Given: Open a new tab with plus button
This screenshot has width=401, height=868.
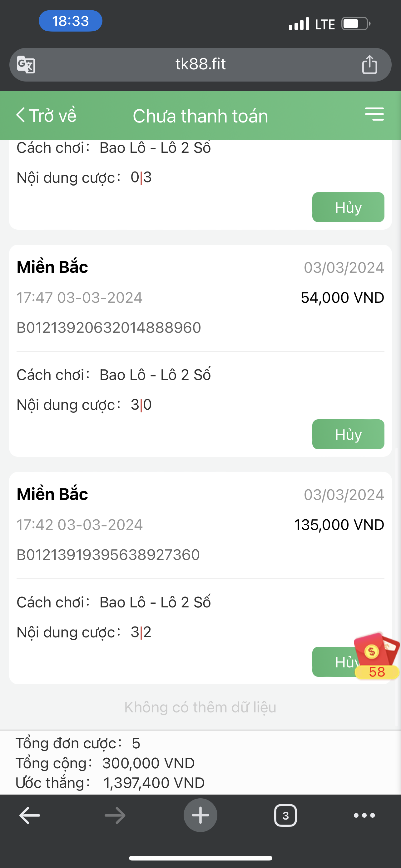Looking at the screenshot, I should pyautogui.click(x=200, y=815).
